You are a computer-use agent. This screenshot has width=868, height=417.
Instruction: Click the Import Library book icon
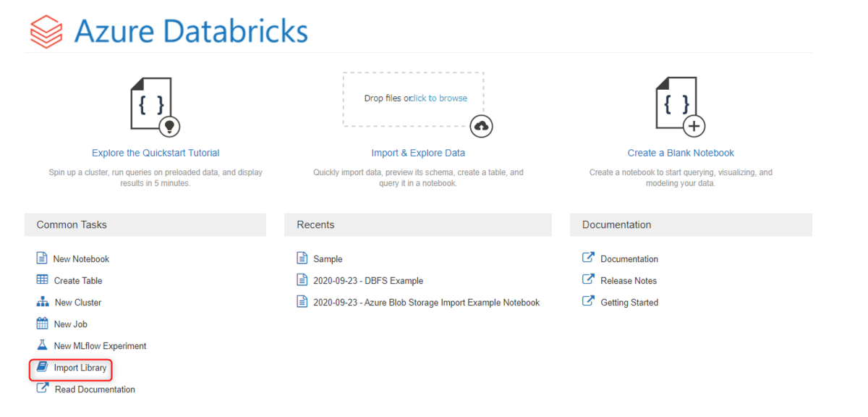pyautogui.click(x=43, y=367)
